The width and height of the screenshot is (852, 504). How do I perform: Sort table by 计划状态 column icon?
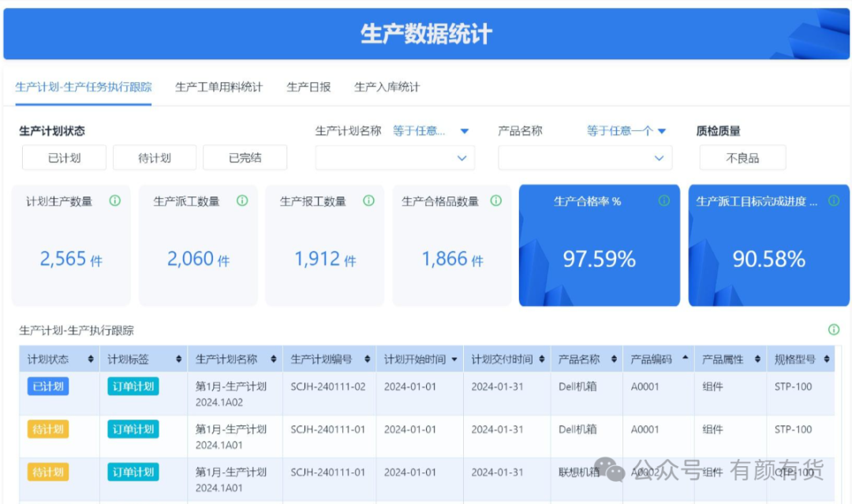click(91, 360)
